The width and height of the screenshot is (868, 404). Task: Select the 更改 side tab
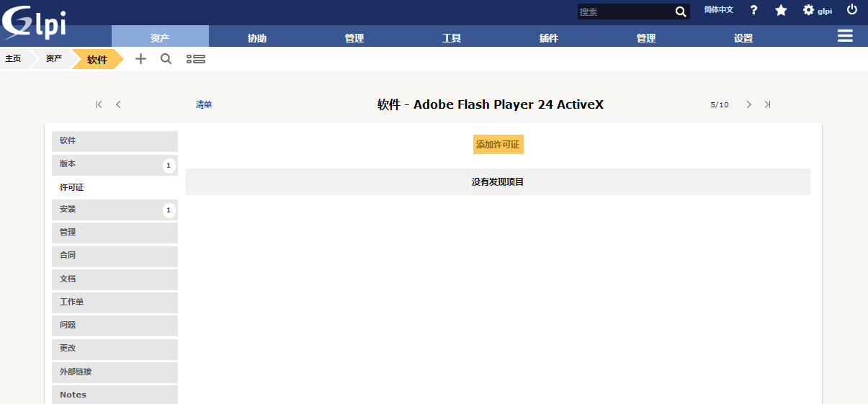[115, 349]
